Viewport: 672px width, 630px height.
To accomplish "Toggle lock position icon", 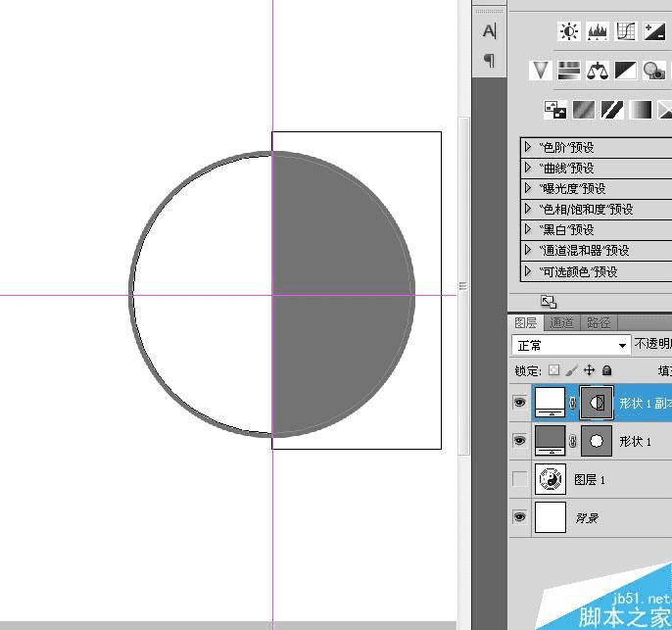I will point(590,369).
